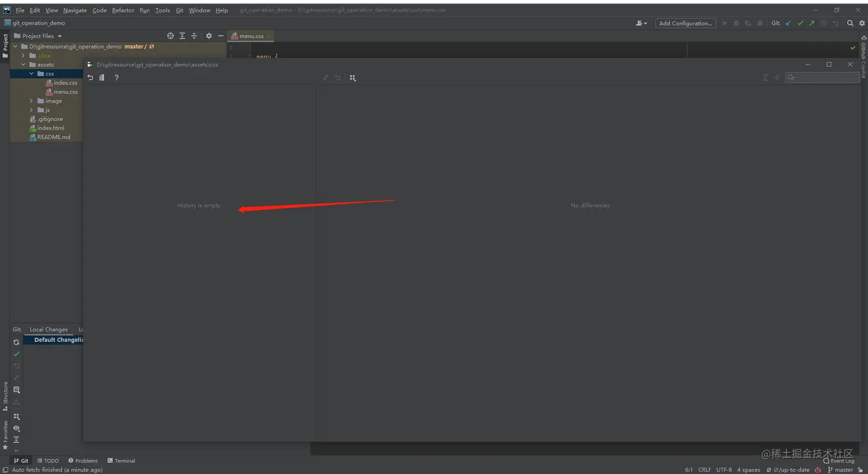Screen dimensions: 868x474
Task: Click the CRLF line separator in the status bar
Action: click(x=704, y=470)
